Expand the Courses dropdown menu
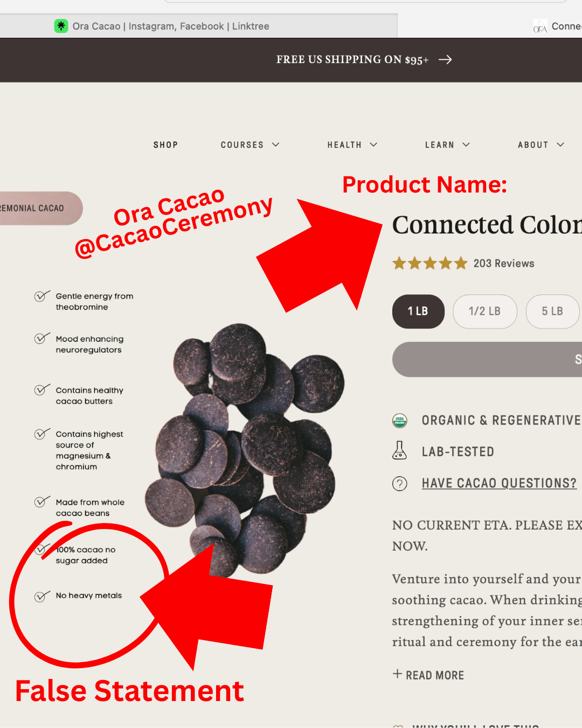582x728 pixels. [x=250, y=145]
